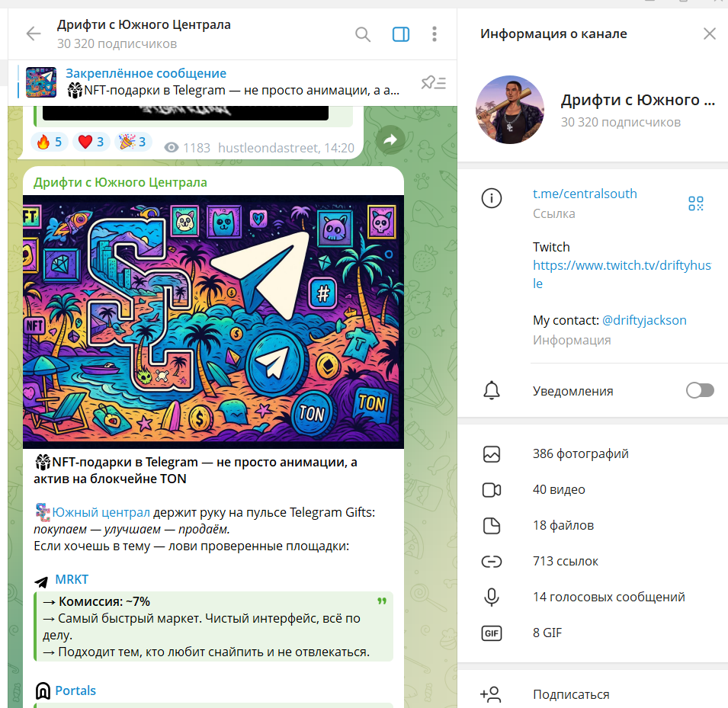Viewport: 728px width, 708px height.
Task: Open the Южный централ link in the post
Action: click(101, 512)
